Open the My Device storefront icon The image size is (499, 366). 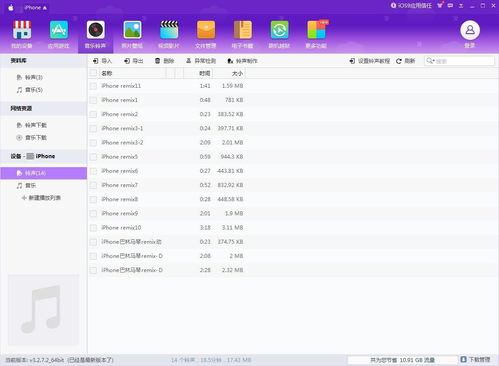point(22,30)
